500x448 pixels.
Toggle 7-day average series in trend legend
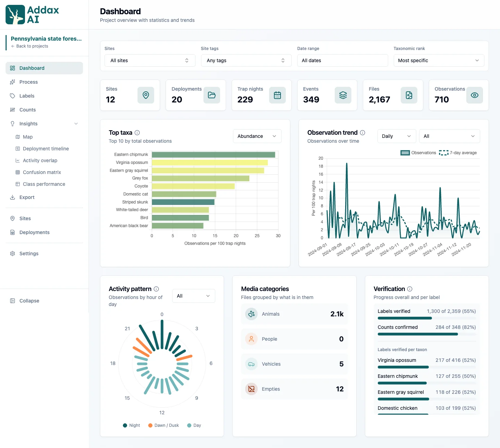(458, 153)
